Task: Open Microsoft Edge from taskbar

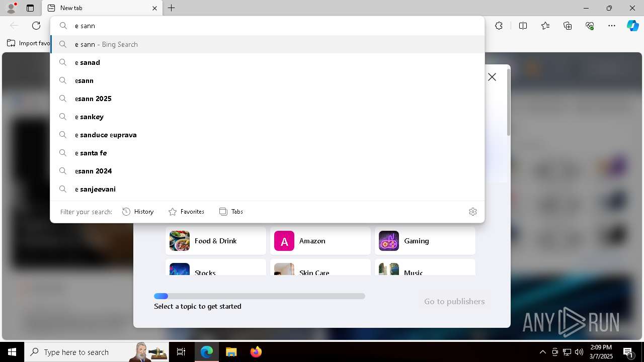Action: 207,352
